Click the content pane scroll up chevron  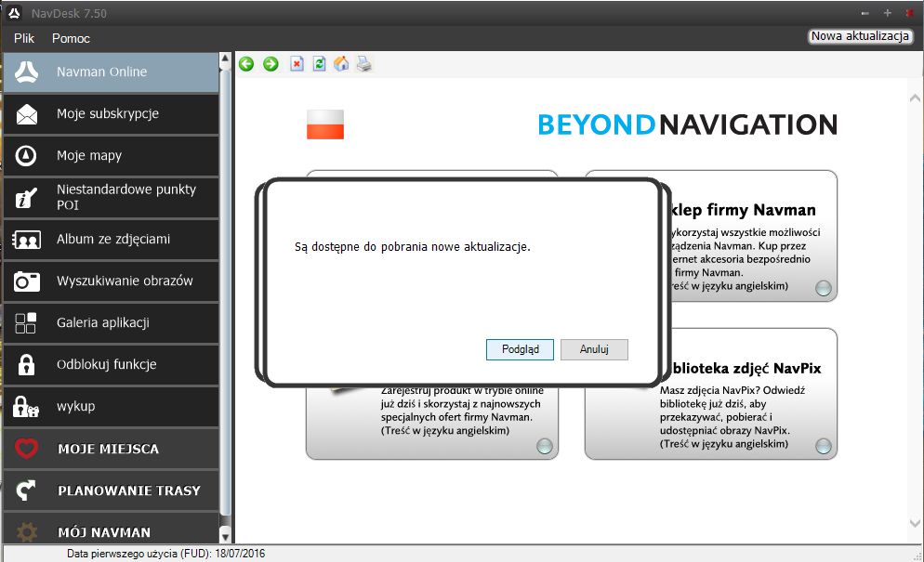[915, 98]
